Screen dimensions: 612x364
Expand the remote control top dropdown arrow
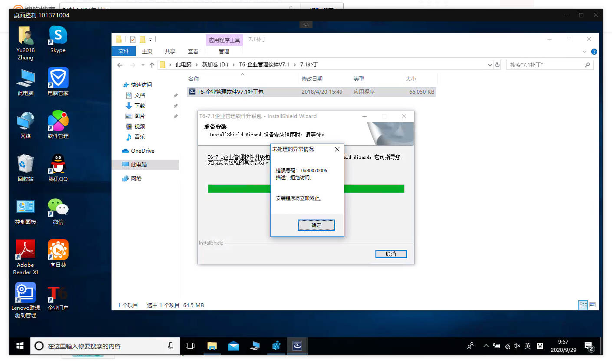point(306,24)
